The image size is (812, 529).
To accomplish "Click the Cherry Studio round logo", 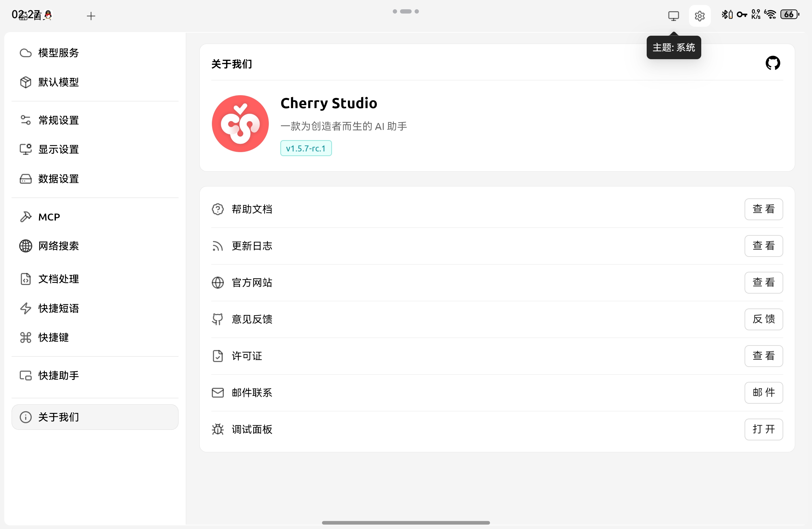I will [240, 124].
